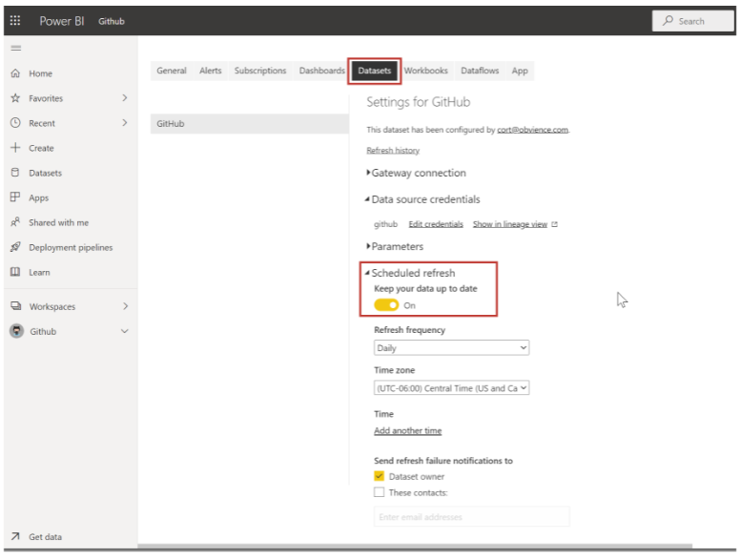This screenshot has height=560, width=741.
Task: Switch to the App tab
Action: click(520, 71)
